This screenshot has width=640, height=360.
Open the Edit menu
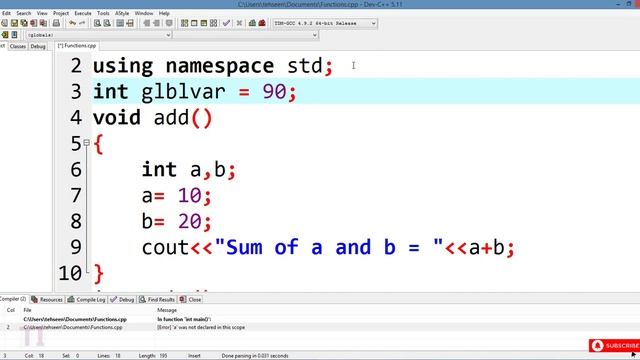(x=6, y=13)
